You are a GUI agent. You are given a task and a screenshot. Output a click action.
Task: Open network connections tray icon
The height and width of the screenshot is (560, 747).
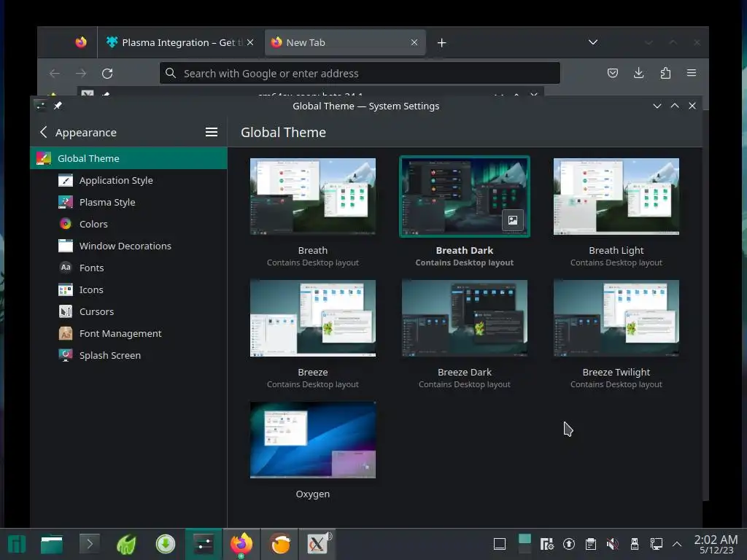pyautogui.click(x=657, y=544)
